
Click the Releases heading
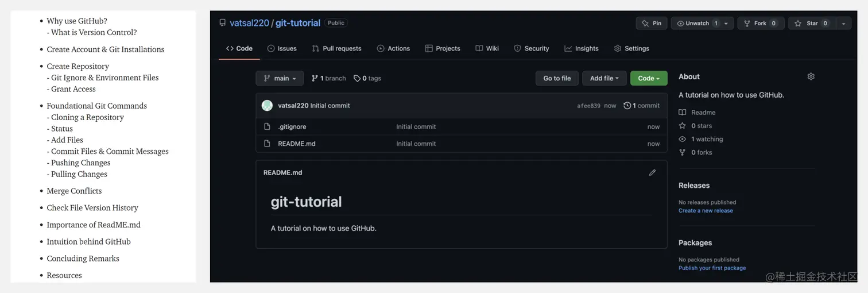point(694,186)
